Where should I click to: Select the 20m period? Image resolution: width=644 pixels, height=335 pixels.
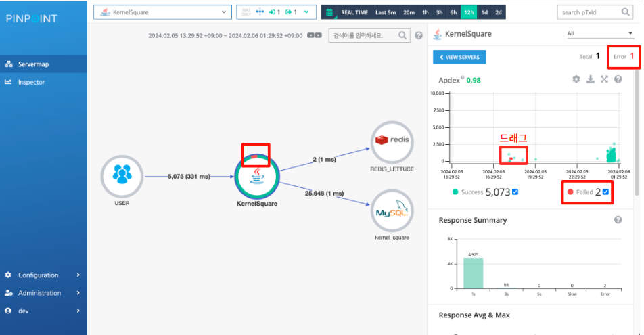pyautogui.click(x=409, y=12)
